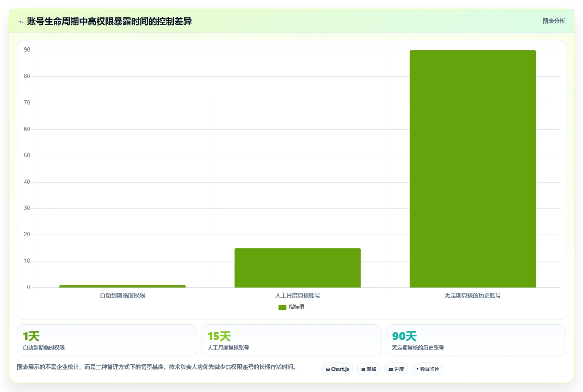Click the chart title 账号生命周期中高权限暴露时间的控制差异
Image resolution: width=583 pixels, height=392 pixels.
[109, 21]
